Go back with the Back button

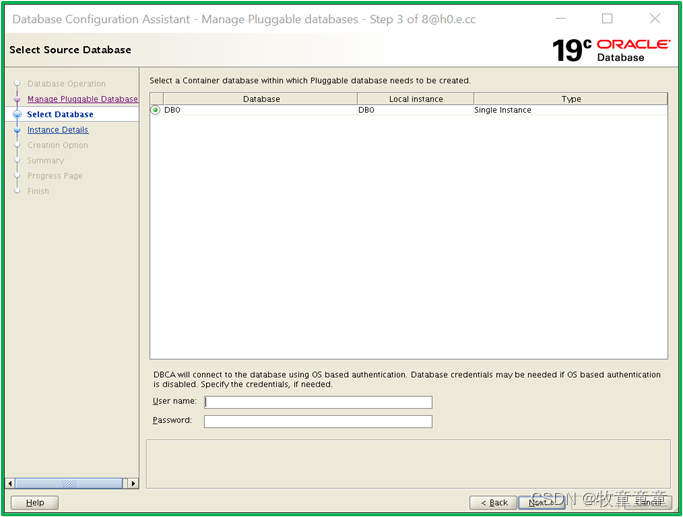(493, 503)
